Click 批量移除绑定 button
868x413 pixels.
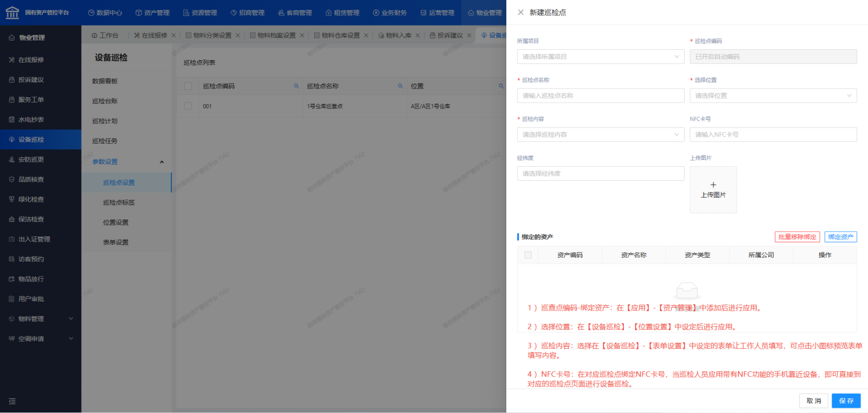click(797, 237)
